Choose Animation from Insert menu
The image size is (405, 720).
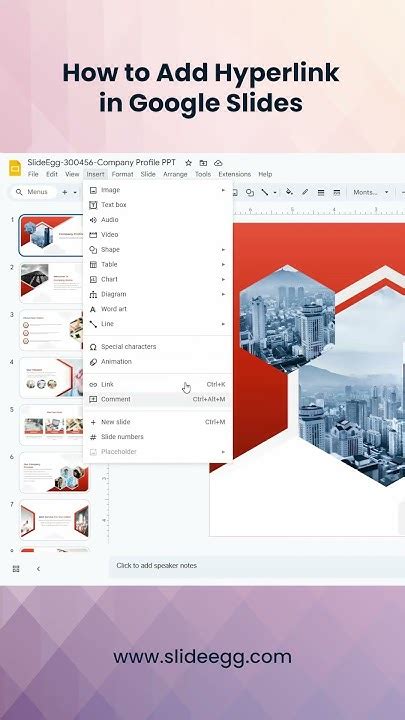(158, 362)
